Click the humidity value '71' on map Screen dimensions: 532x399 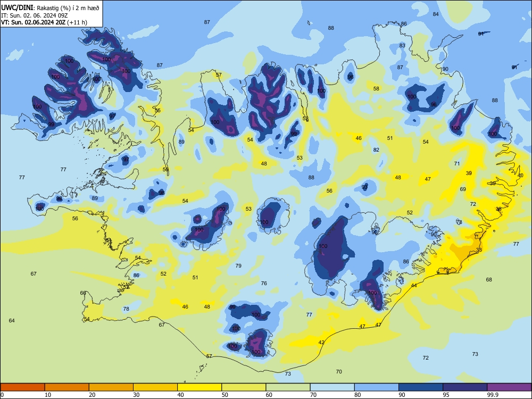[x=457, y=163]
